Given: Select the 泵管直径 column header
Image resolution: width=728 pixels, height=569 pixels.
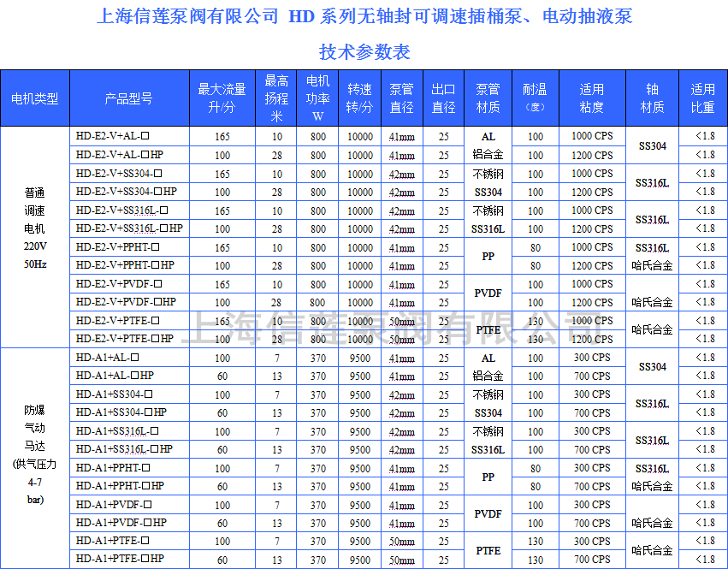Looking at the screenshot, I should (402, 98).
